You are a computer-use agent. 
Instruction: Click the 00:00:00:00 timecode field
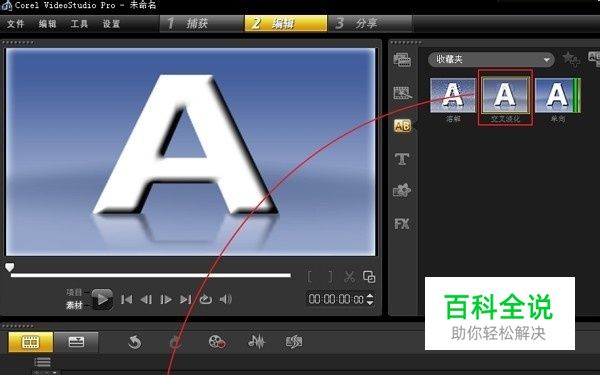point(336,299)
